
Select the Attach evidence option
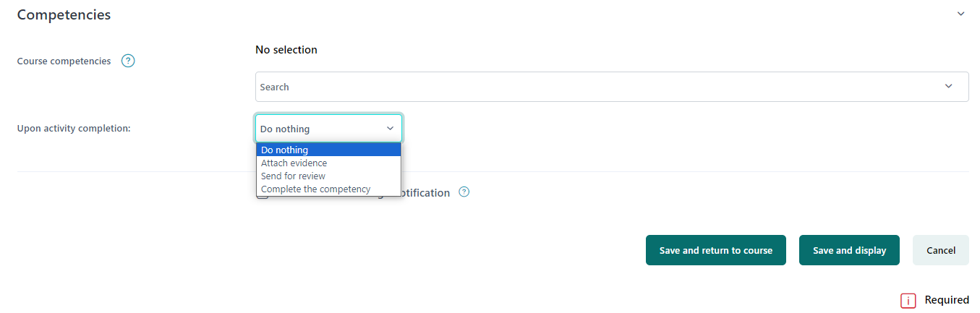328,163
